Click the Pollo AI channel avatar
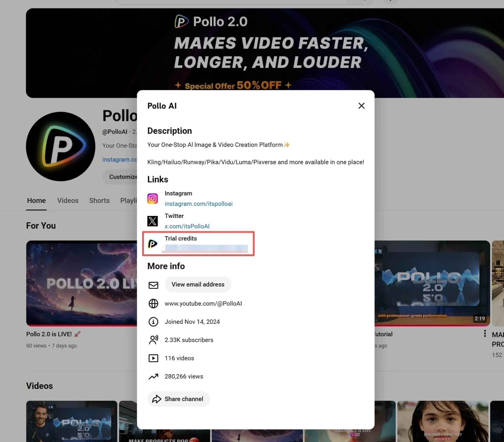The height and width of the screenshot is (442, 504). (60, 147)
